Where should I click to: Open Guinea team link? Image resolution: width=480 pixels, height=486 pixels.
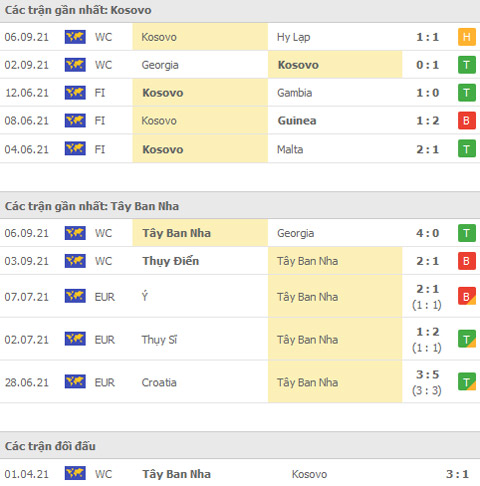pyautogui.click(x=297, y=121)
